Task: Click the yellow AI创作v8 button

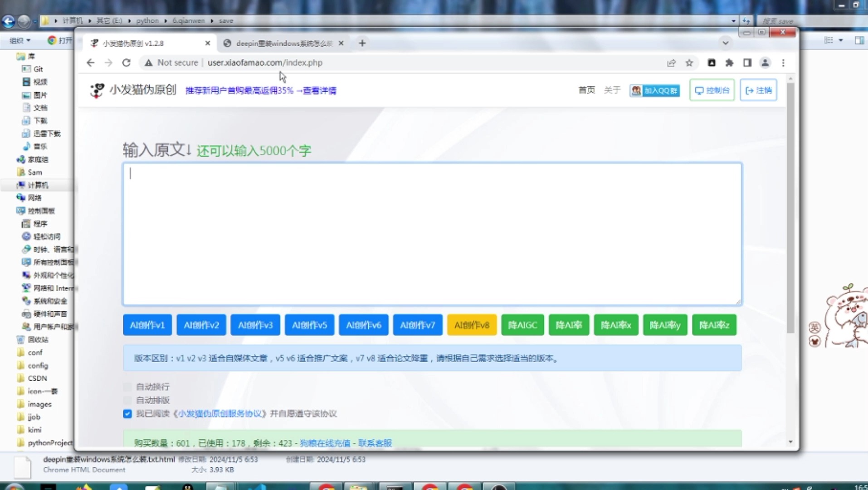Action: click(x=472, y=325)
